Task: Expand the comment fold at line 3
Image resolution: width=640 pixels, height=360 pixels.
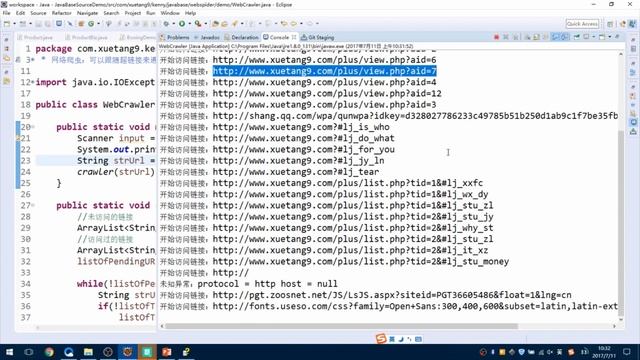Action: click(33, 60)
